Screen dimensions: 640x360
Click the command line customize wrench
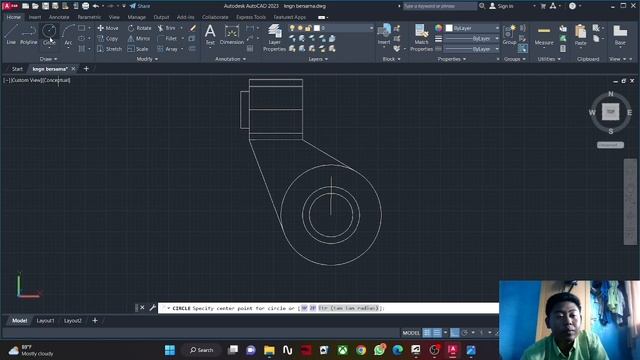point(152,307)
